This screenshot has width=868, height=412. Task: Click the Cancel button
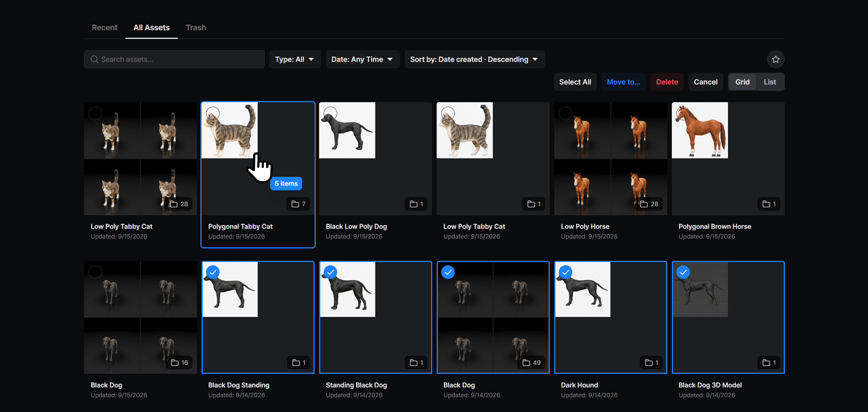[705, 82]
